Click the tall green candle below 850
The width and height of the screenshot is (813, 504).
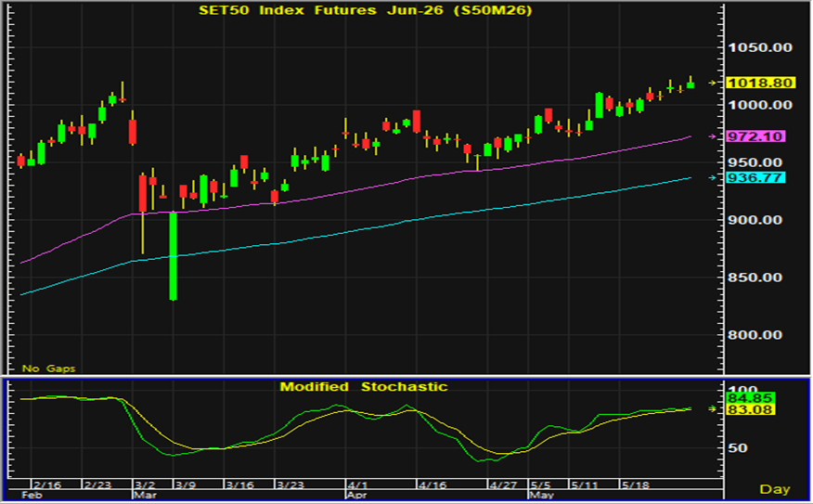click(174, 255)
